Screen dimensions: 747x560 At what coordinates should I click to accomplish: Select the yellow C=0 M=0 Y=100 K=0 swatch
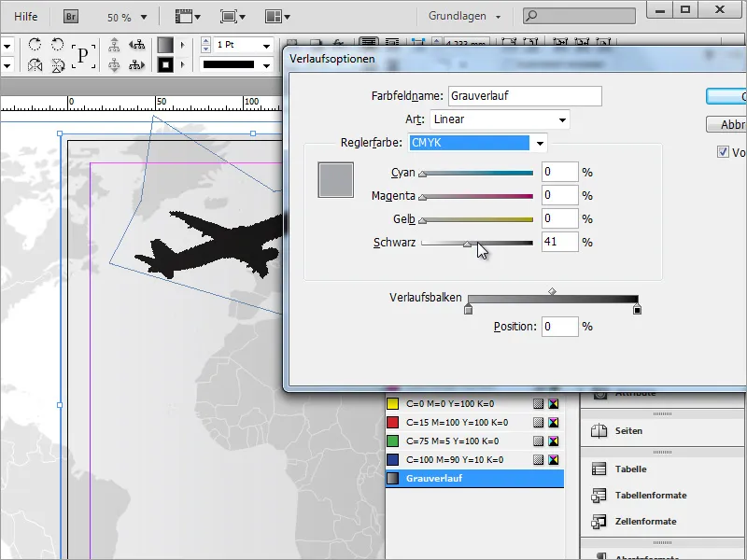point(474,404)
